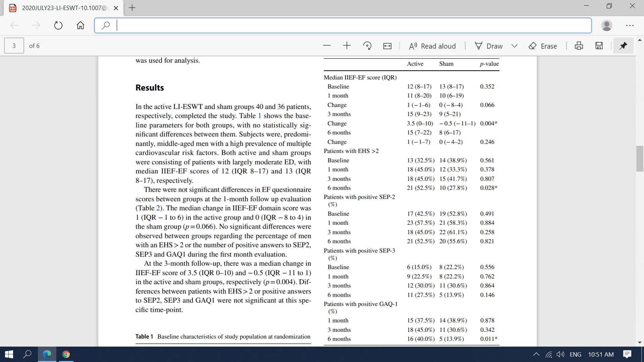Open the volume speaker icon

(x=560, y=354)
